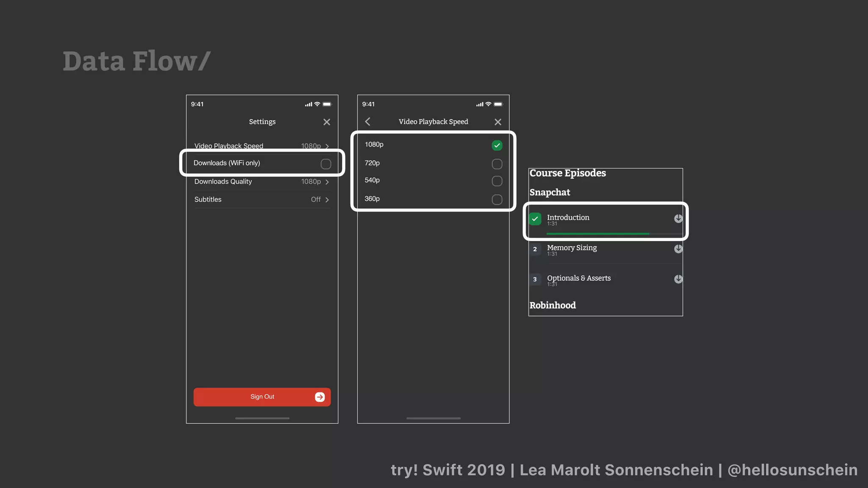Click the Settings screen title

pos(262,122)
